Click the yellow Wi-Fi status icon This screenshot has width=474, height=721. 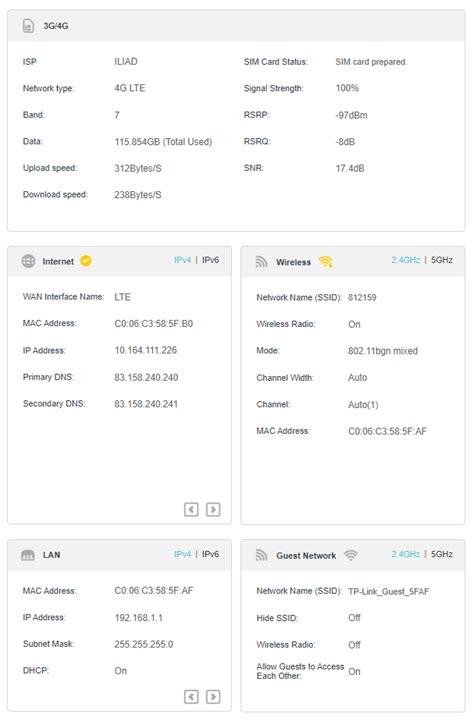pyautogui.click(x=326, y=262)
